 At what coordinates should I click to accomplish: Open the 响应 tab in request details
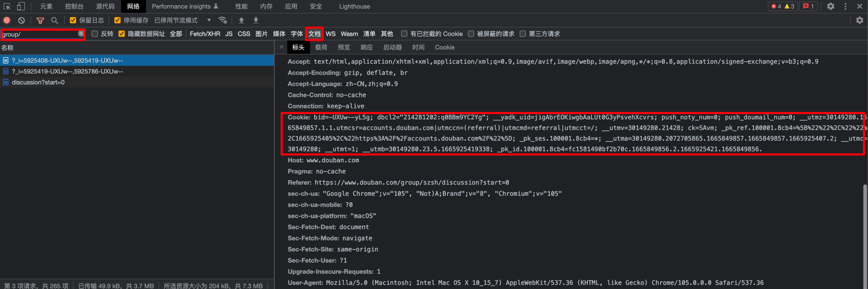coord(367,47)
